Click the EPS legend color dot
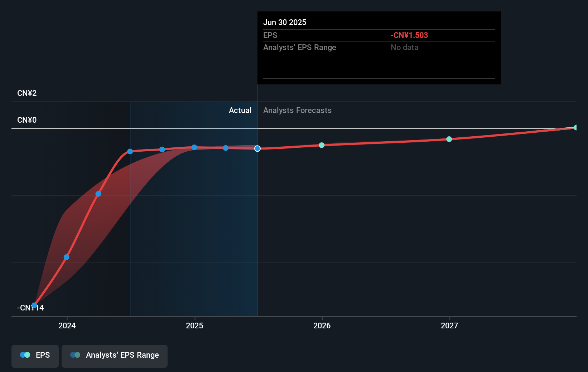Image resolution: width=588 pixels, height=372 pixels. [24, 354]
